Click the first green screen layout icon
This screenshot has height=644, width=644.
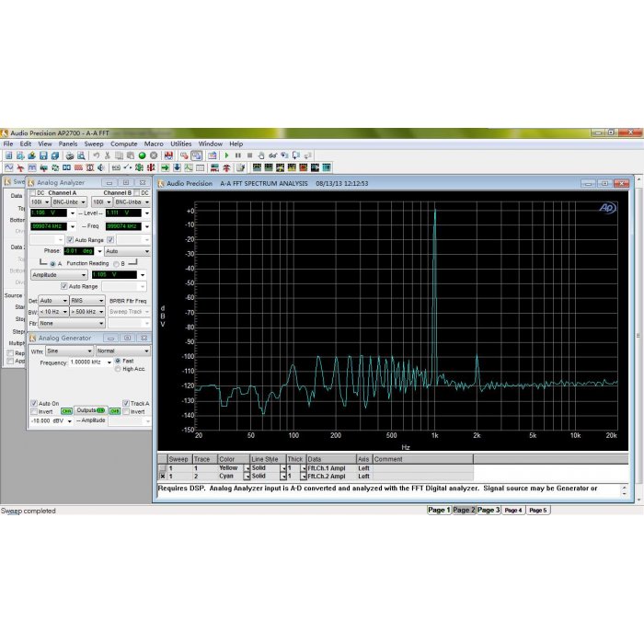pos(257,167)
